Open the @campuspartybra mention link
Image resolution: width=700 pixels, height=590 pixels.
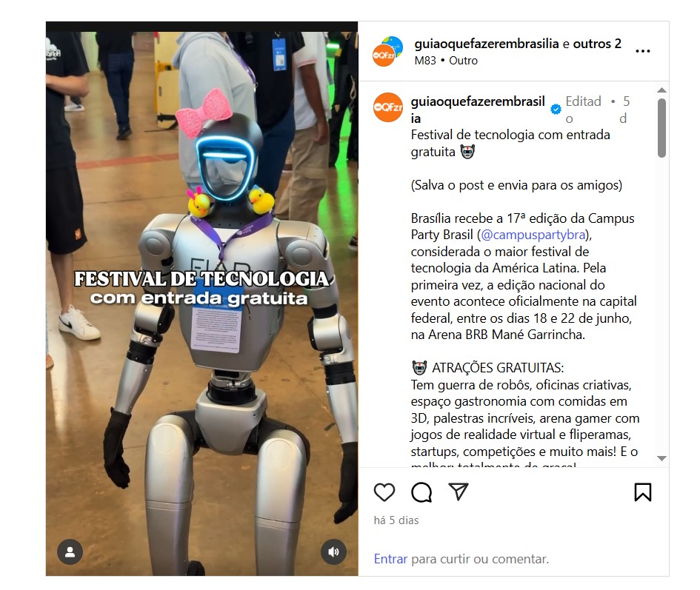click(x=533, y=235)
